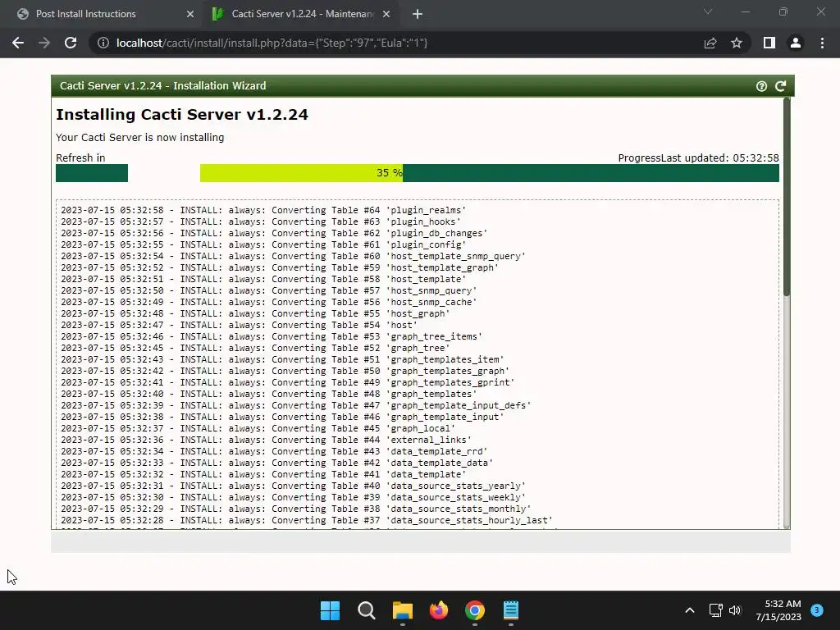
Task: Open browser side panel icon
Action: [x=769, y=43]
